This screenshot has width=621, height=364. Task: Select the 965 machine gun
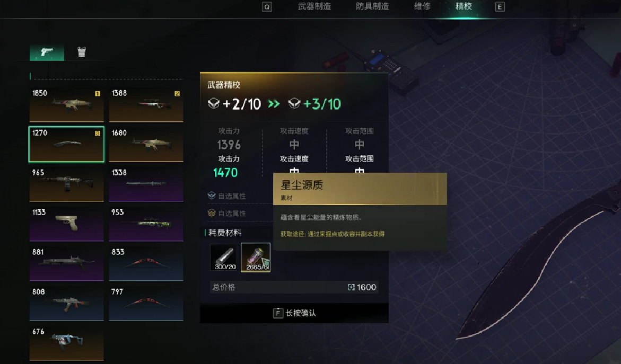(x=66, y=184)
